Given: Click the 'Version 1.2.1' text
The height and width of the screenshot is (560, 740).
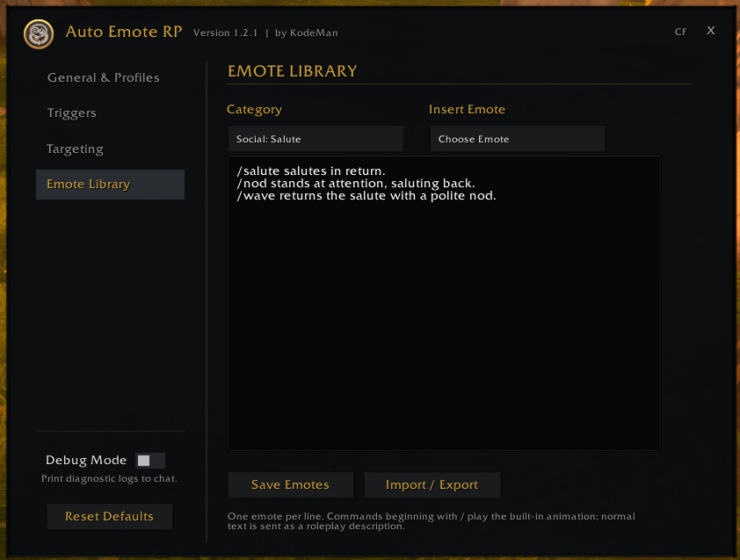Looking at the screenshot, I should click(226, 33).
